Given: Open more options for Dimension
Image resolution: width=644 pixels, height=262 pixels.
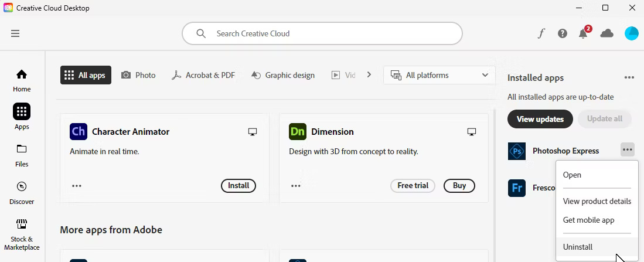Looking at the screenshot, I should click(x=296, y=186).
